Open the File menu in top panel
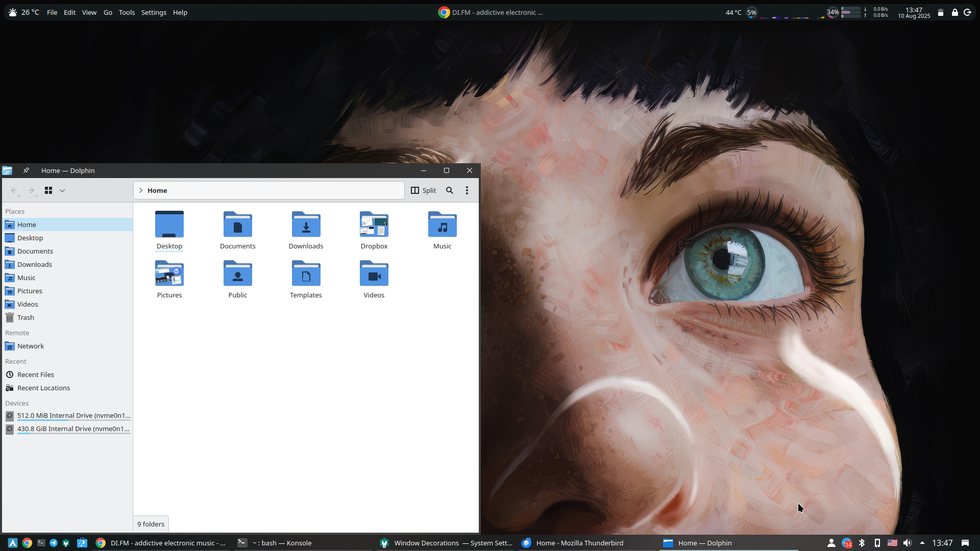This screenshot has width=980, height=551. point(52,12)
